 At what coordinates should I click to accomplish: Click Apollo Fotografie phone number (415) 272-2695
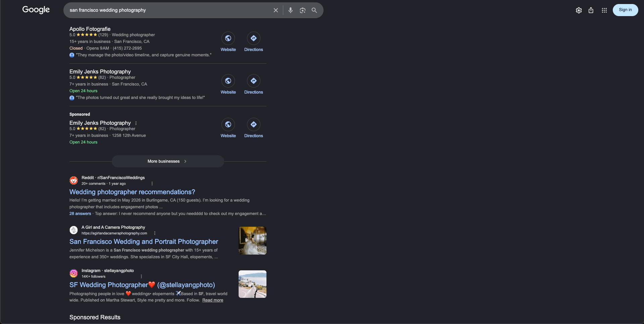coord(127,48)
